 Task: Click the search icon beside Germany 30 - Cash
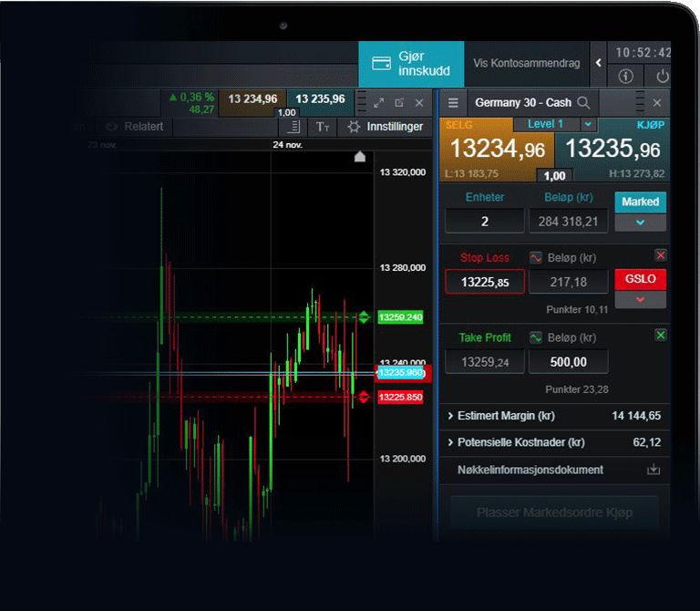point(583,103)
